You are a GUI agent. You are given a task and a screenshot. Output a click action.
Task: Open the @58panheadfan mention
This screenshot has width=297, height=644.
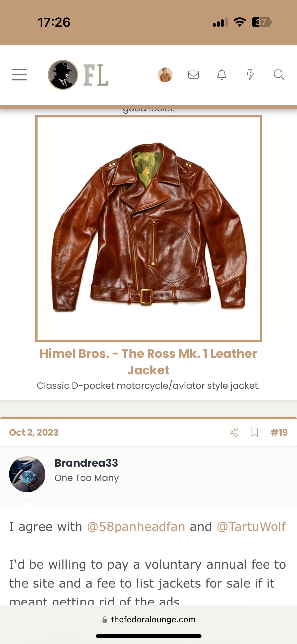(136, 527)
